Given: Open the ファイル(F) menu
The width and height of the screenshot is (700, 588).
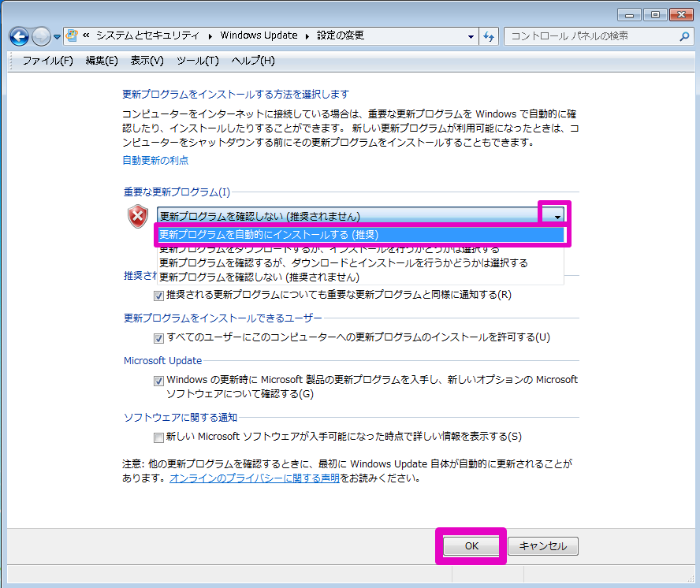Looking at the screenshot, I should pyautogui.click(x=48, y=61).
